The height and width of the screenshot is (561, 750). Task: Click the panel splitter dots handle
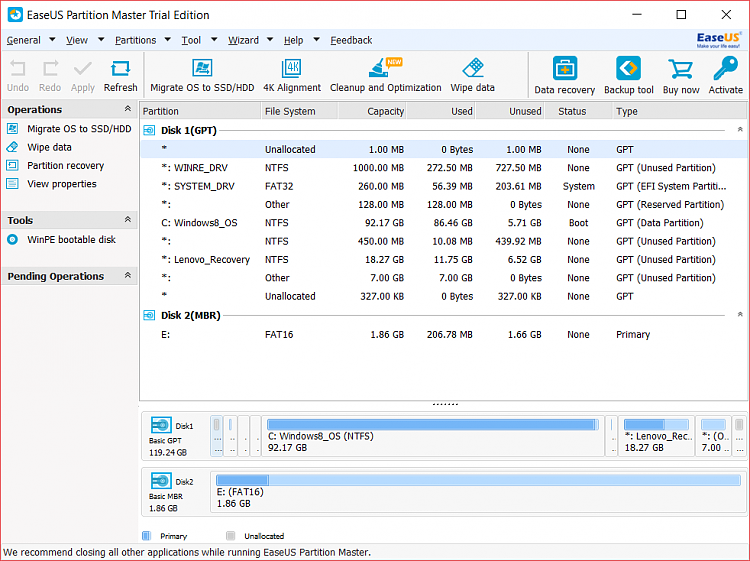coord(445,405)
